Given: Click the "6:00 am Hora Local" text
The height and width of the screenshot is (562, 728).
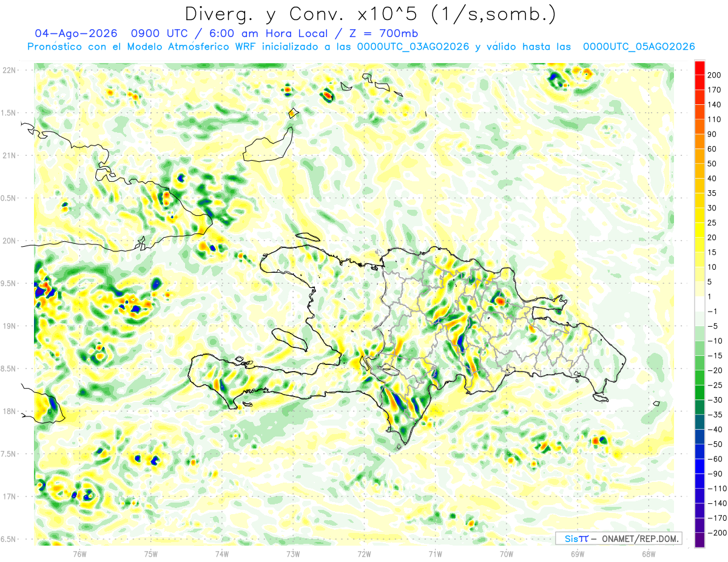Looking at the screenshot, I should click(x=269, y=33).
